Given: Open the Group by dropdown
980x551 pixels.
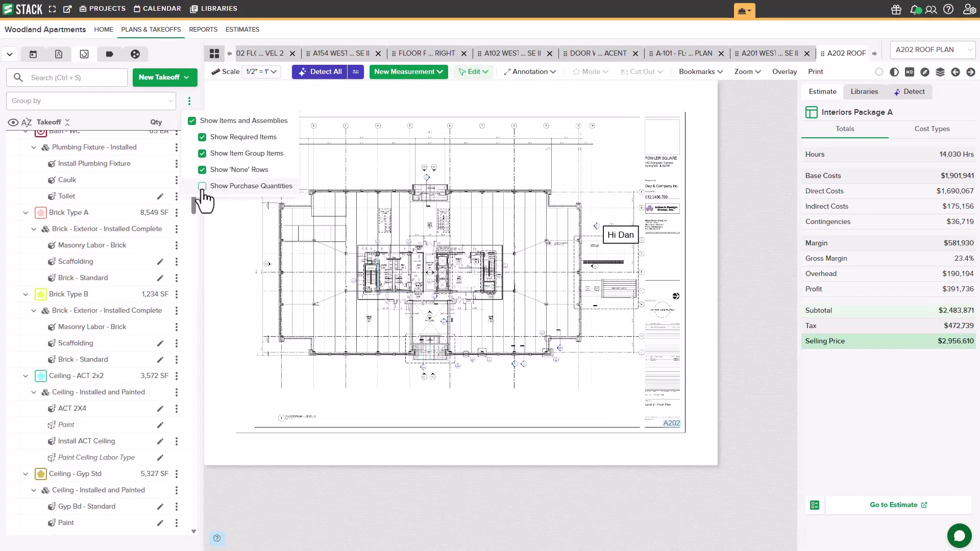Looking at the screenshot, I should [x=91, y=101].
